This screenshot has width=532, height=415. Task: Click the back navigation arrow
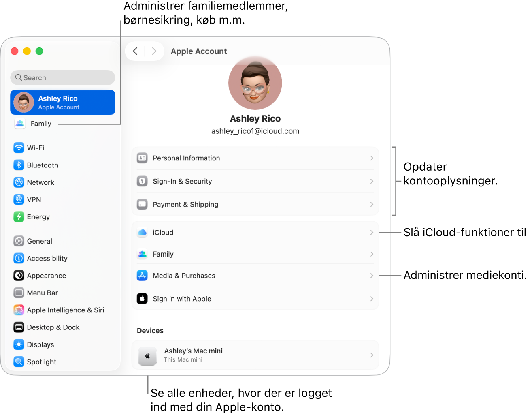coord(135,51)
